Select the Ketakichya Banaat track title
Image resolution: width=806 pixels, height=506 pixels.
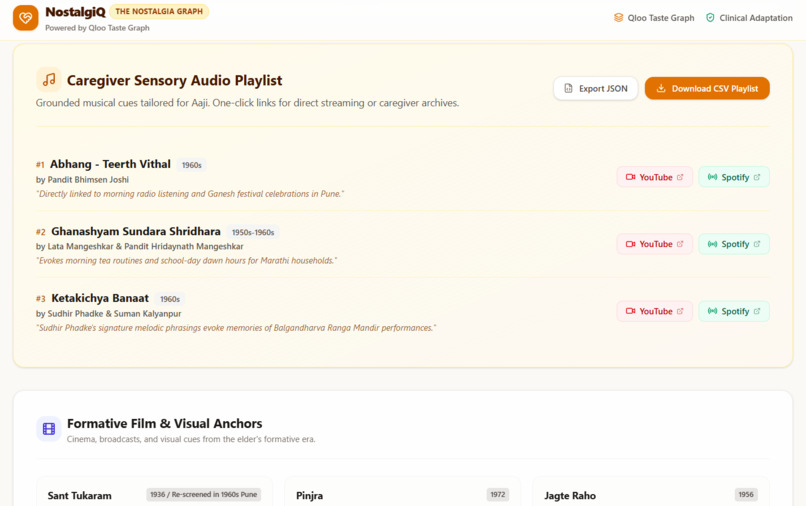100,298
